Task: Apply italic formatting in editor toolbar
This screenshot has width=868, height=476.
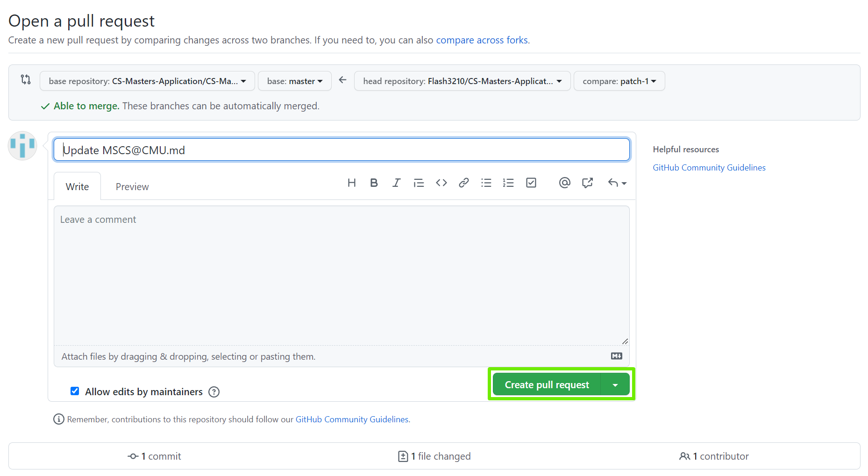Action: tap(396, 183)
